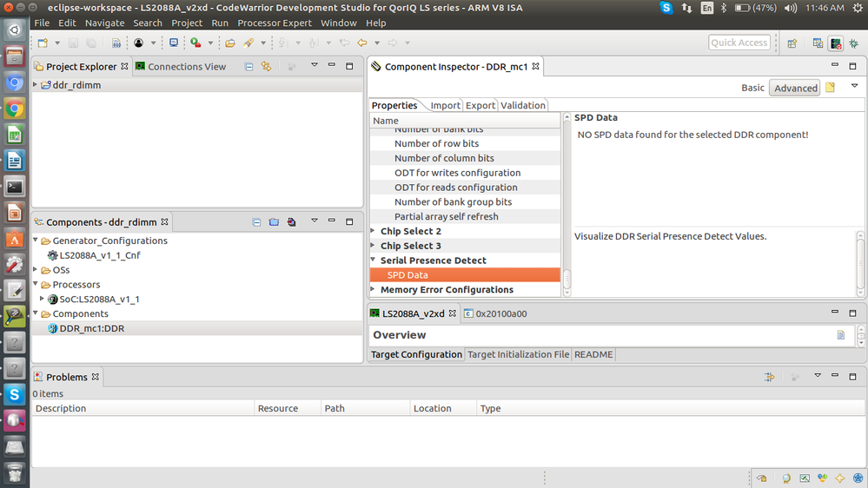
Task: Click the Description column header in Problems
Action: coord(142,408)
